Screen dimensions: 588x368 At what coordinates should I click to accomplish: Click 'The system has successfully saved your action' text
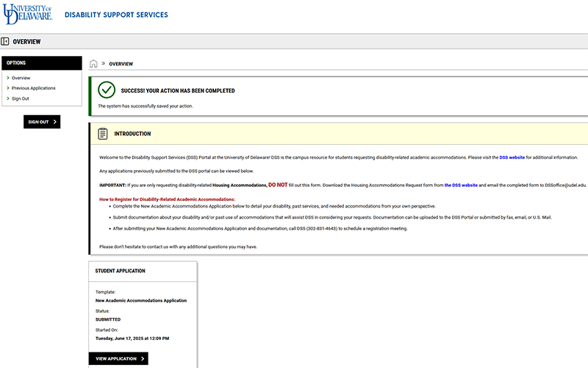point(145,106)
